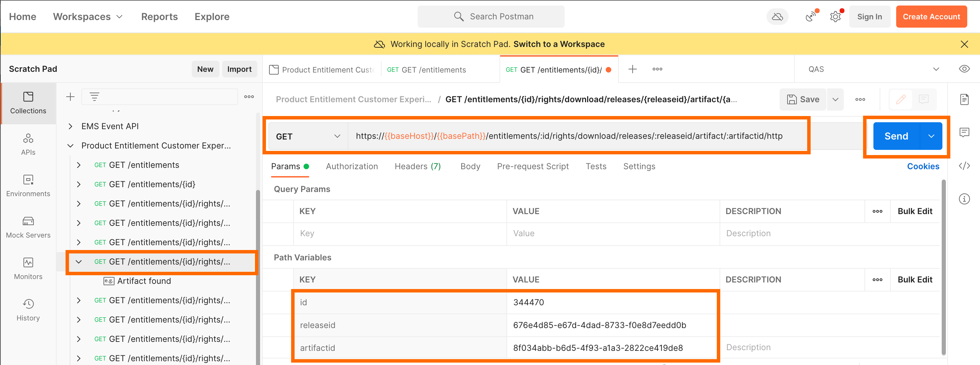Click the Import button
Viewport: 980px width, 365px height.
[x=239, y=69]
